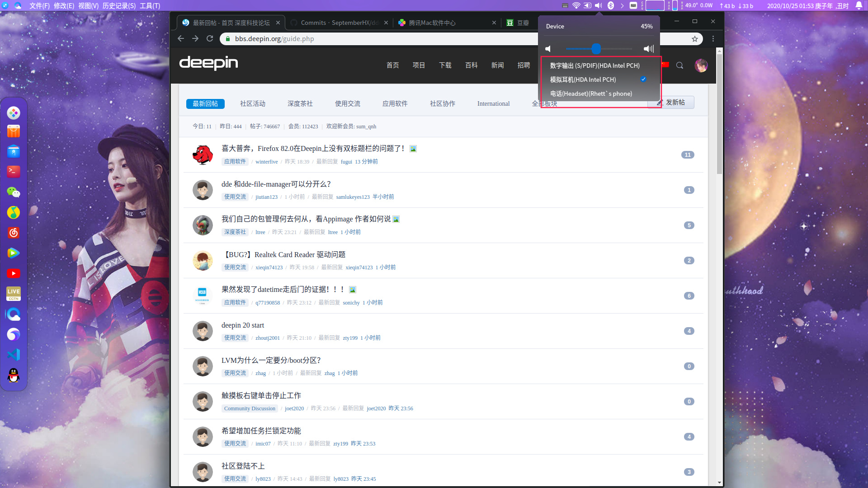Bookmark this page with star icon
Viewport: 868px width, 488px height.
point(694,39)
